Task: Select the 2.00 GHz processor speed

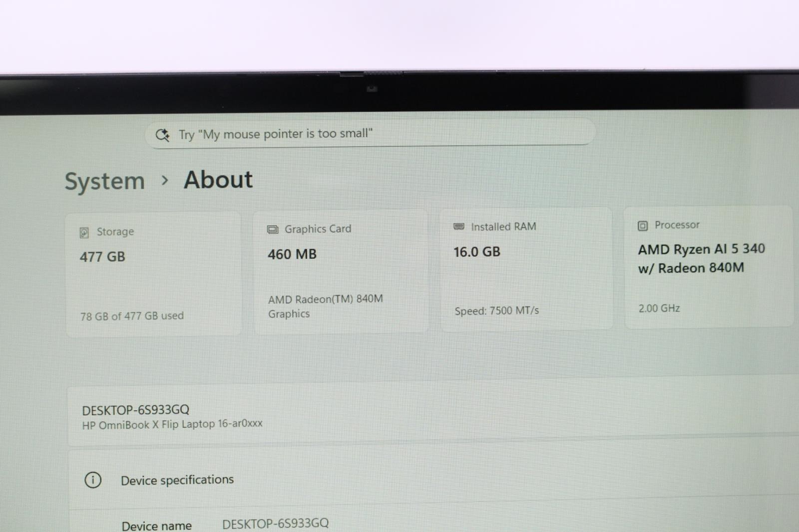Action: click(x=659, y=308)
